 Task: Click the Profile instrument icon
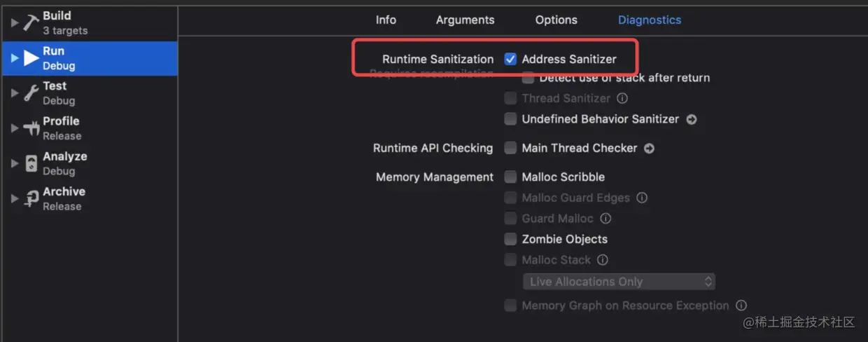click(31, 128)
